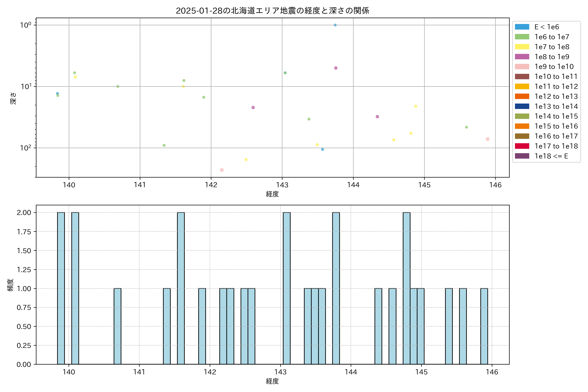Click the pink '1e9 to 1e10' legend swatch
Image resolution: width=588 pixels, height=392 pixels.
(x=522, y=67)
